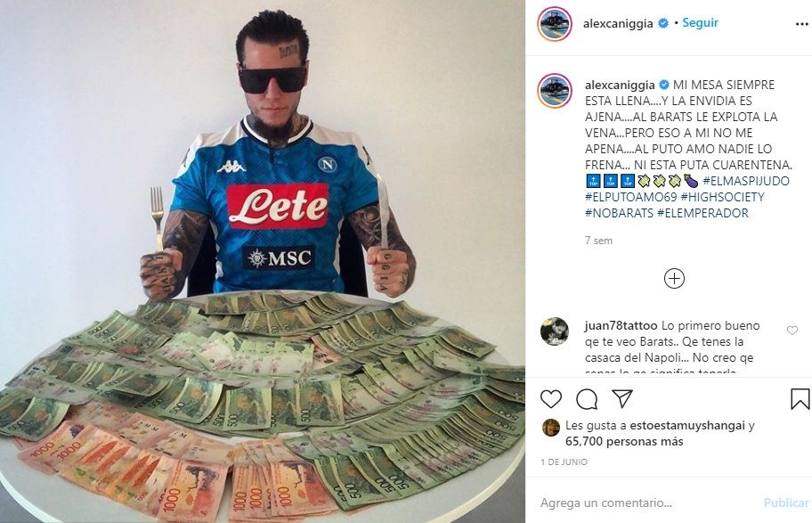Image resolution: width=812 pixels, height=523 pixels.
Task: Follow the account via Seguir
Action: tap(700, 23)
